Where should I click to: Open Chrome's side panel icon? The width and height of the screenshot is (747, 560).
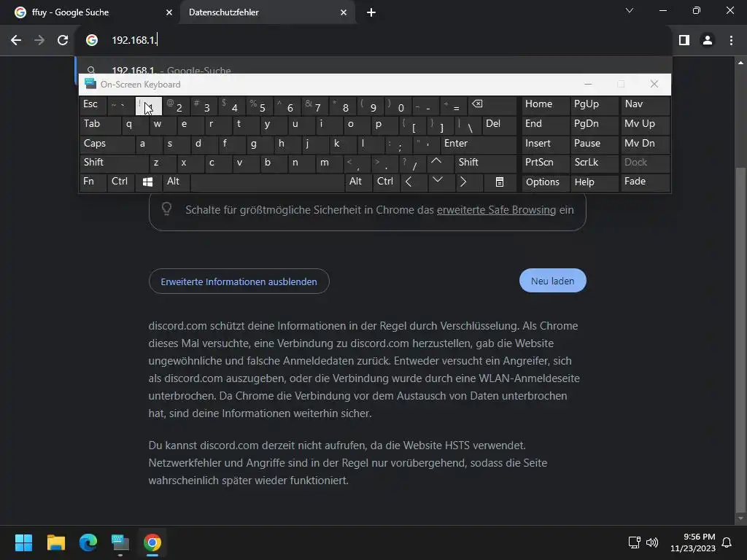[x=684, y=40]
